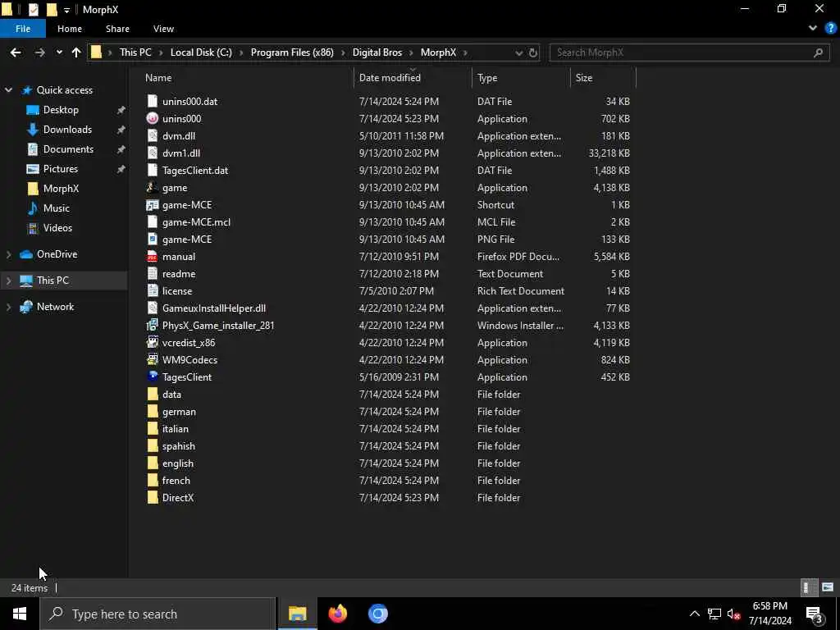The width and height of the screenshot is (840, 630).
Task: Open the Home ribbon tab
Action: [70, 29]
